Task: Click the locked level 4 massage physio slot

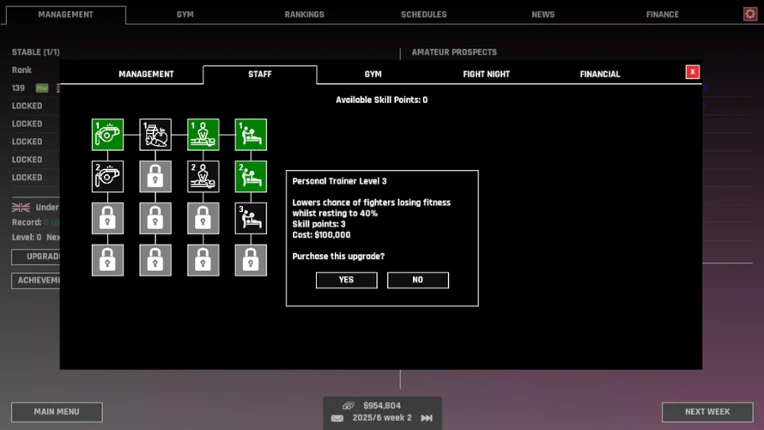Action: pyautogui.click(x=203, y=260)
